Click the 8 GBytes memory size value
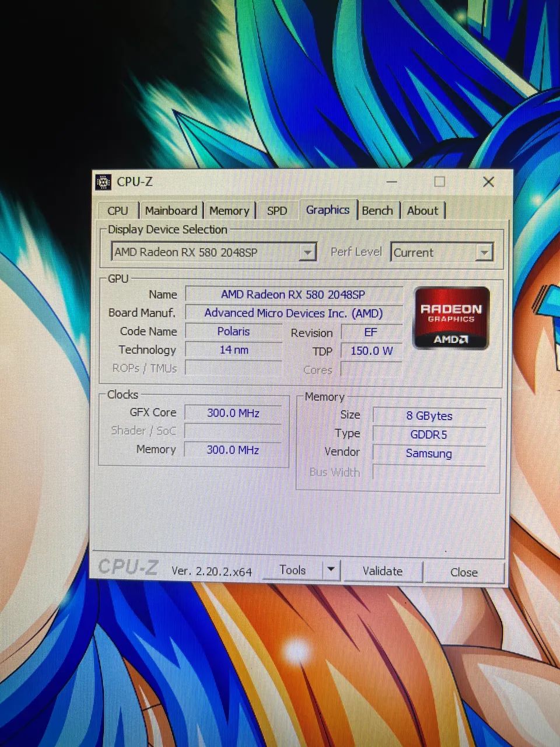The height and width of the screenshot is (747, 560). 429,416
